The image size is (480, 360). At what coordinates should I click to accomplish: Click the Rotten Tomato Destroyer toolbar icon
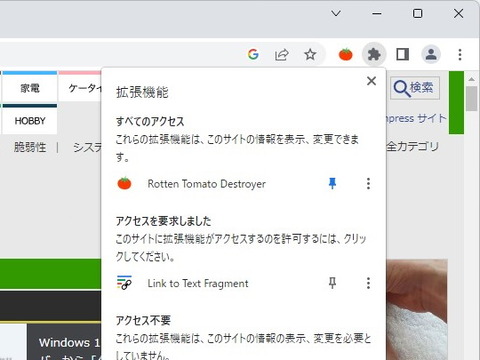pyautogui.click(x=346, y=54)
